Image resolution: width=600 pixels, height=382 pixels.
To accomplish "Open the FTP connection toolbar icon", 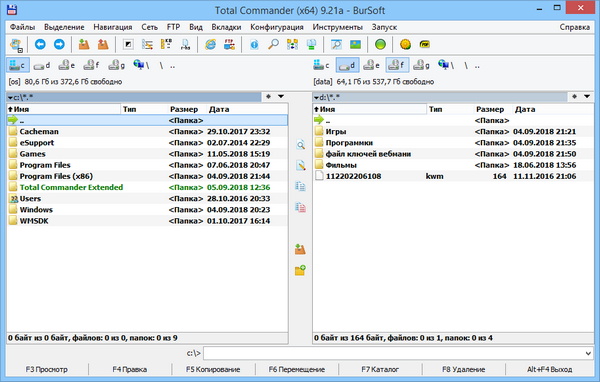I will click(229, 44).
